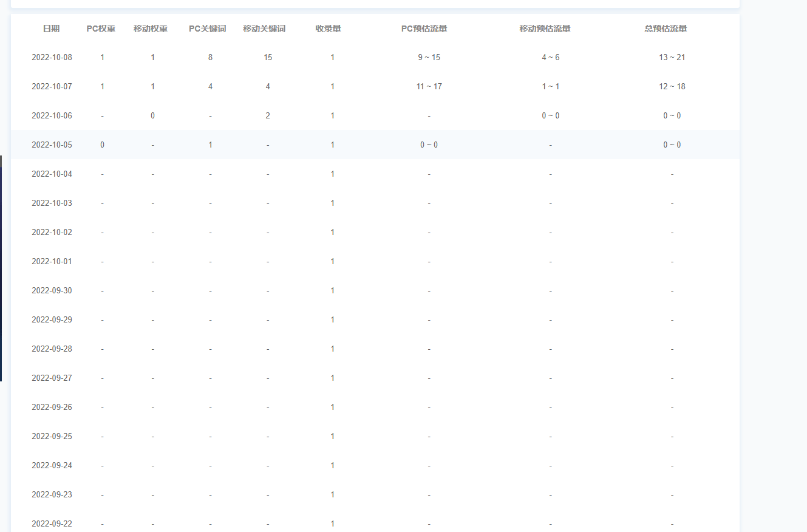This screenshot has width=807, height=532.
Task: Click PC预估流量 value 11 ~ 17
Action: point(429,86)
